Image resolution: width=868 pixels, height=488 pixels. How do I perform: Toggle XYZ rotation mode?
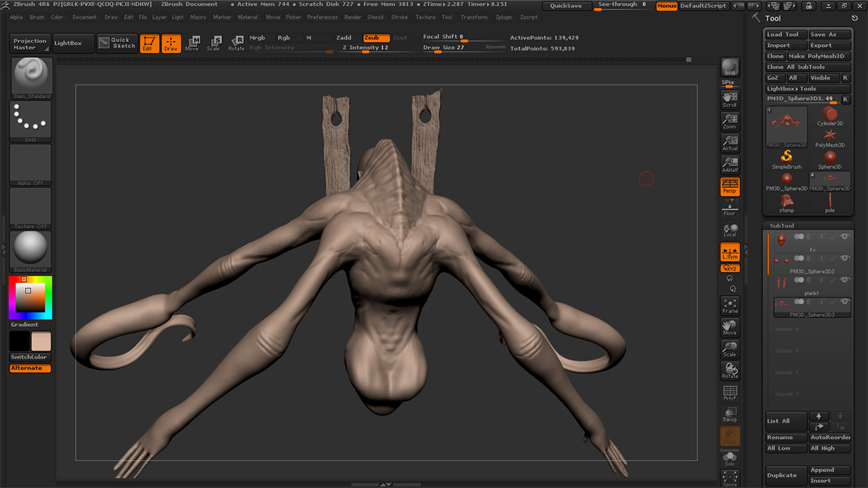[x=730, y=268]
